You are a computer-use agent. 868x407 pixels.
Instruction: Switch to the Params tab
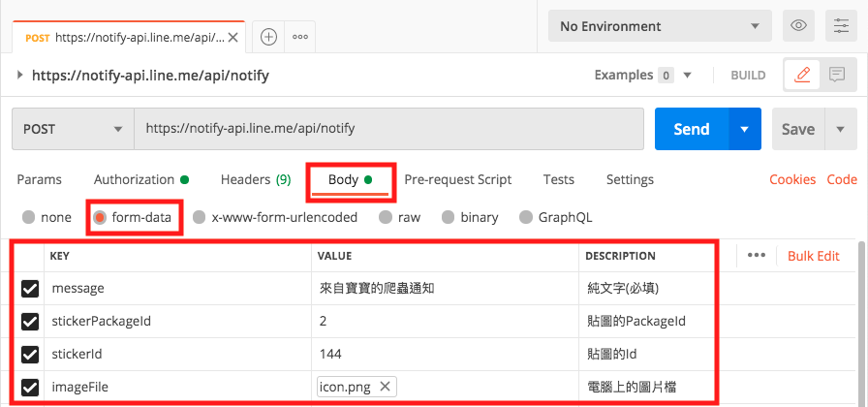pos(40,179)
